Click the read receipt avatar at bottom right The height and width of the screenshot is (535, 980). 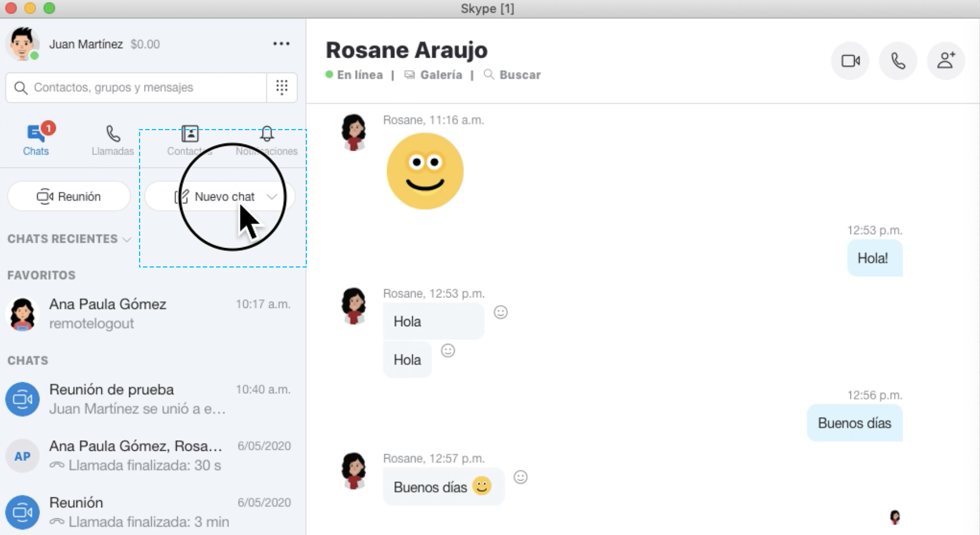tap(895, 517)
